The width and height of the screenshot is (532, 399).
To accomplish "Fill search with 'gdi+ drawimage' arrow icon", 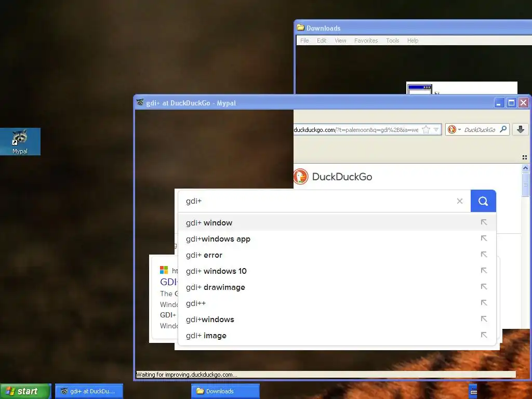I will 484,287.
